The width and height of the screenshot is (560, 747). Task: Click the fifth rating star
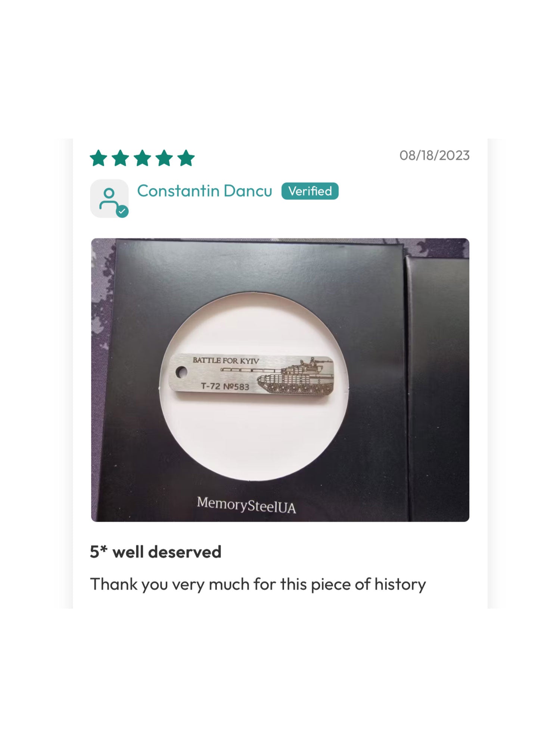coord(186,158)
